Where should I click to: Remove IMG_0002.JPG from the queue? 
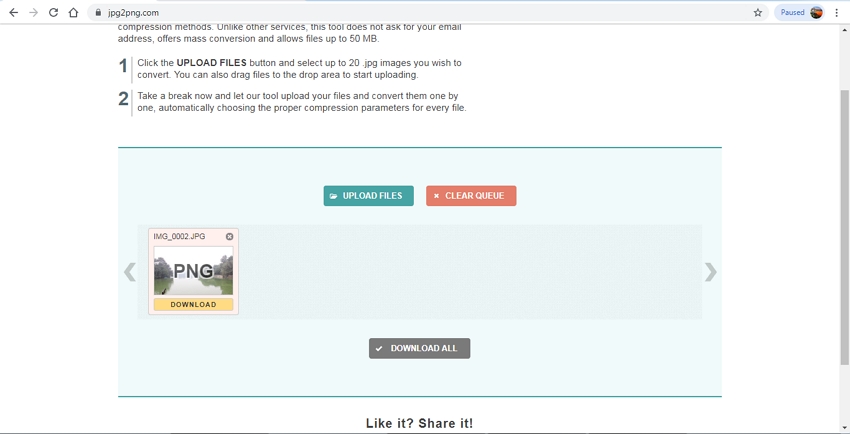[x=229, y=237]
